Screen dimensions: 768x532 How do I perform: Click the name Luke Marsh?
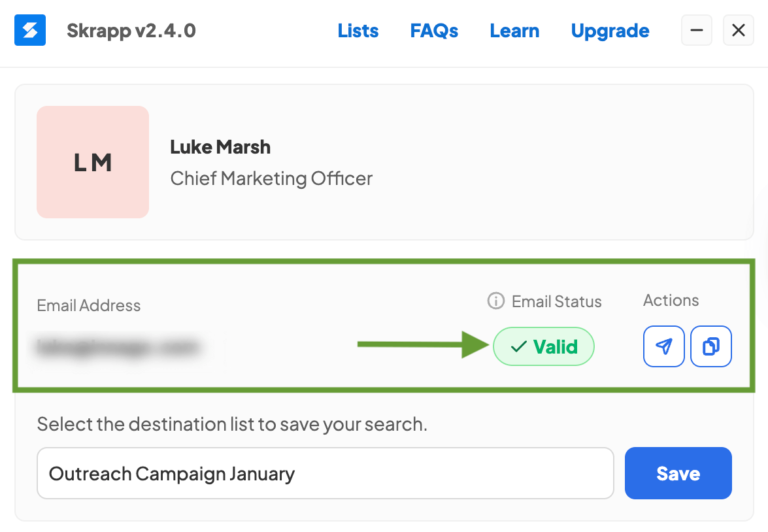[220, 146]
